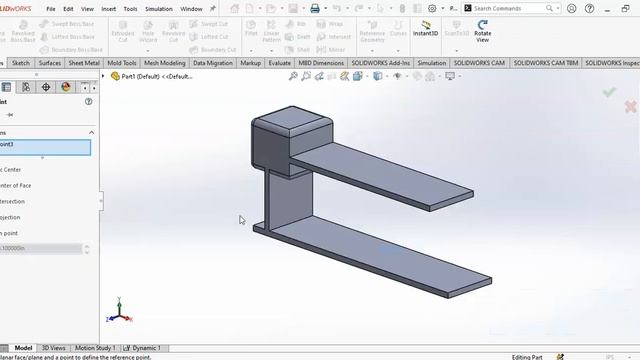This screenshot has height=360, width=640.
Task: Open the ConfigurationManager panel tab
Action: pos(26,87)
